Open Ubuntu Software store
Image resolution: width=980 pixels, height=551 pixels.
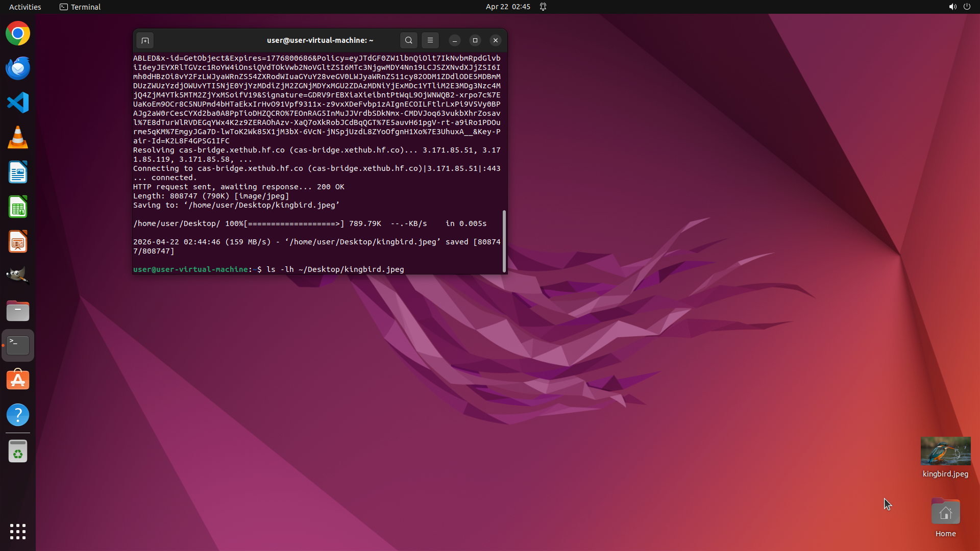click(x=18, y=380)
